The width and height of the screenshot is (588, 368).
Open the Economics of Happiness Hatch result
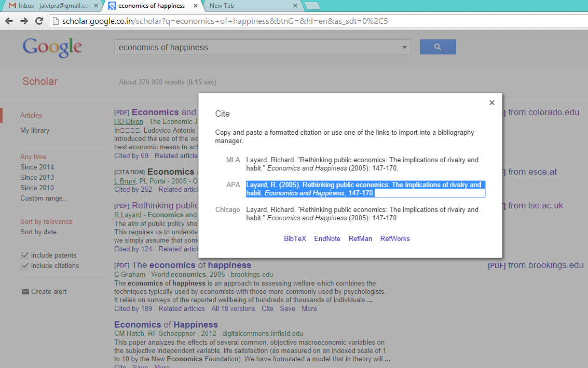[166, 324]
